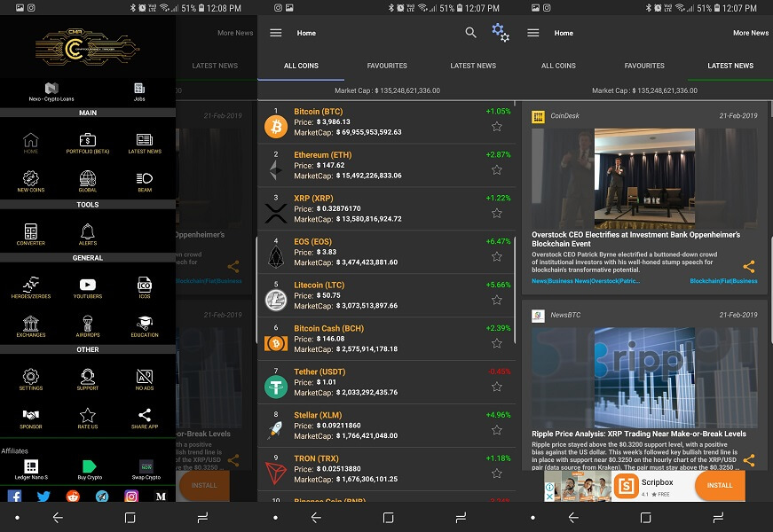The image size is (773, 532).
Task: Share the Overstock CEO news article
Action: click(749, 266)
